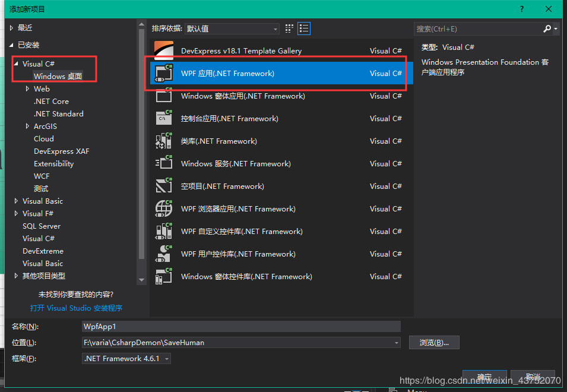The image size is (567, 392).
Task: Select Windows 桌面 in the tree
Action: point(58,76)
